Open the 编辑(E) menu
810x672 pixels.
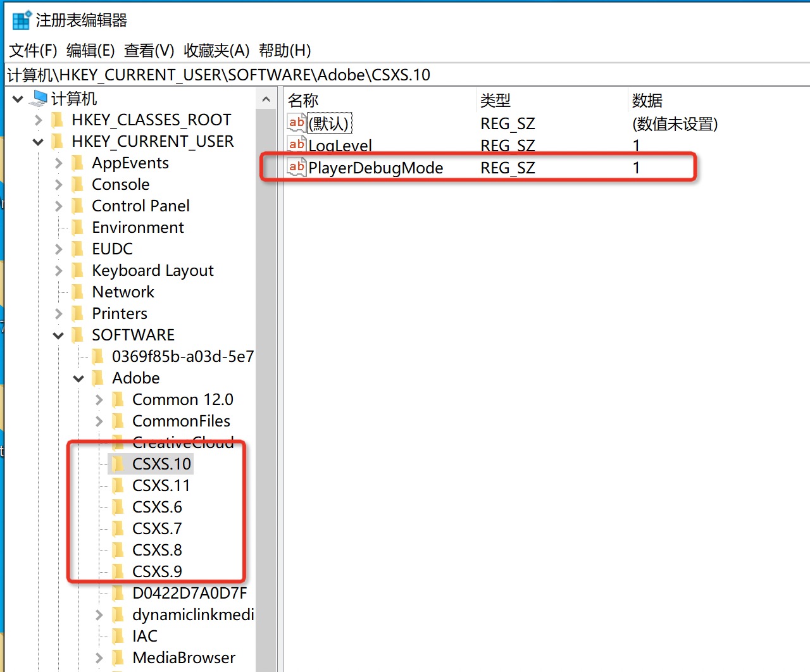click(x=90, y=51)
